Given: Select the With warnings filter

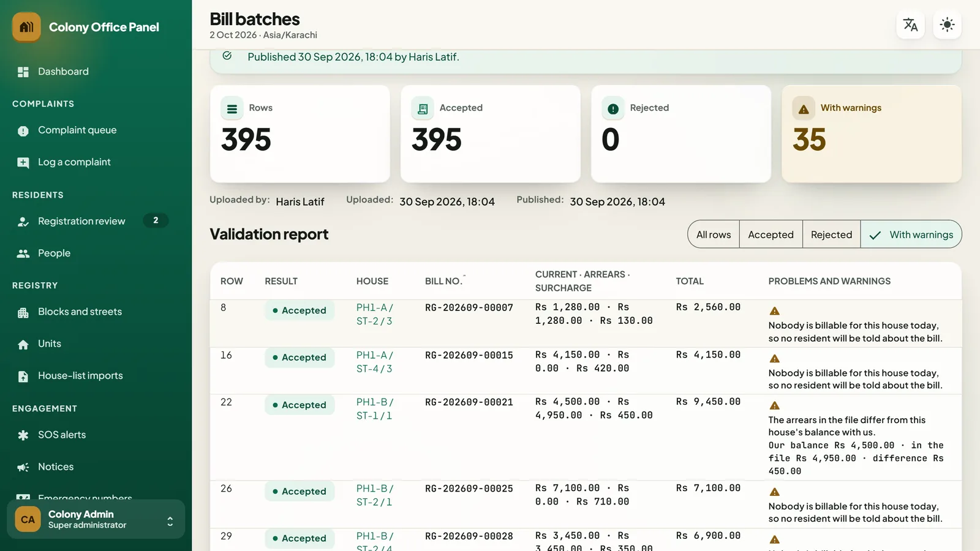Looking at the screenshot, I should [x=911, y=234].
